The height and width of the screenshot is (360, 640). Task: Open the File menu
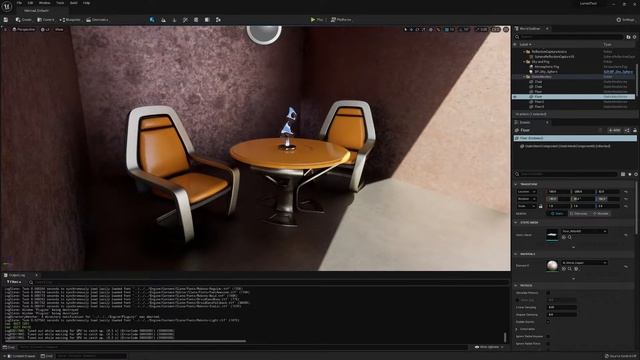pos(19,3)
